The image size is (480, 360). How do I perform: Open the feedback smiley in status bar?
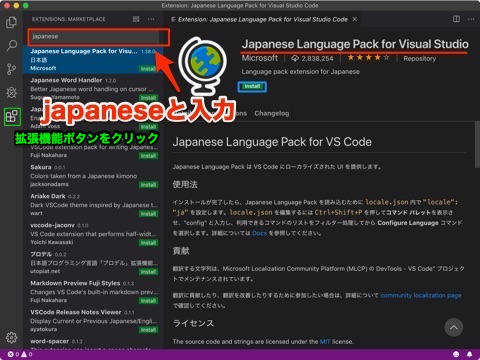coord(456,354)
